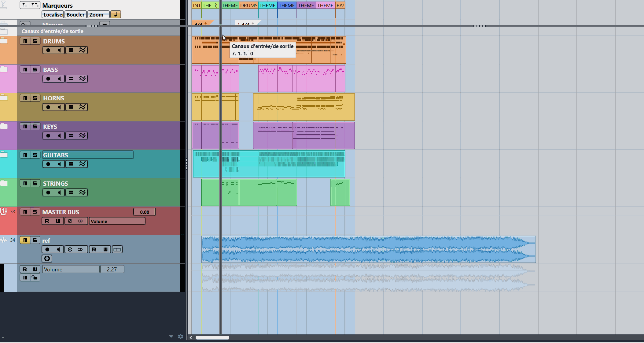Open the Zoom marker dropdown

click(98, 14)
